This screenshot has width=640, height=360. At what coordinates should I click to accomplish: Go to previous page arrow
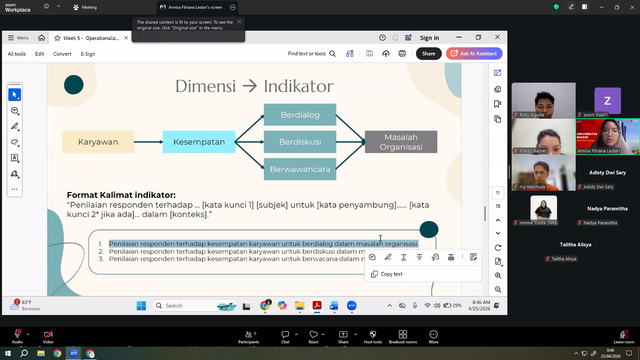pyautogui.click(x=498, y=220)
